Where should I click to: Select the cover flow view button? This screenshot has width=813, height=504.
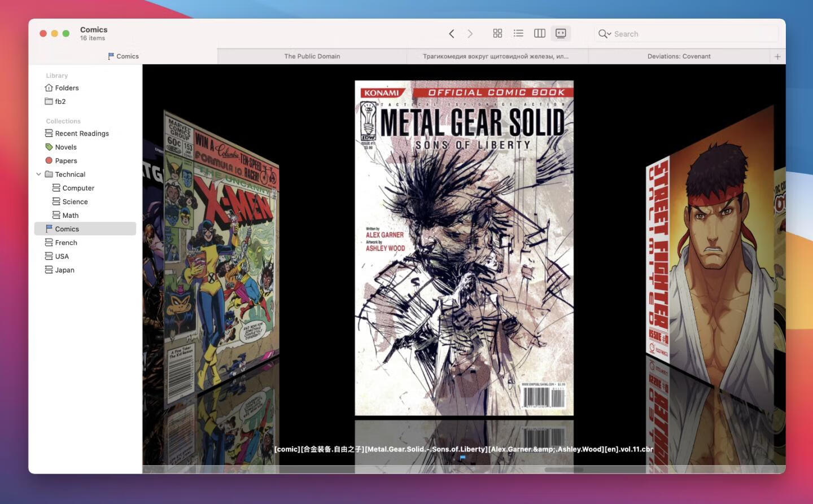coord(561,34)
